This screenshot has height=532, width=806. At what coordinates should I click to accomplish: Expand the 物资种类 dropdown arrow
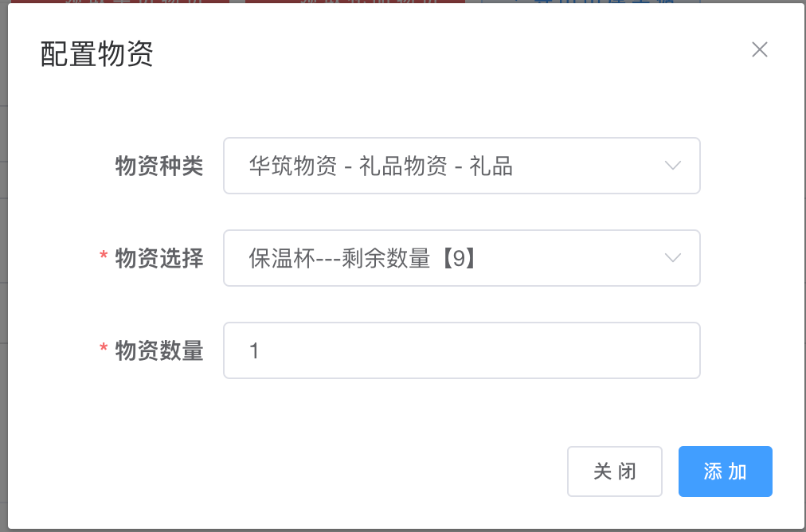(673, 166)
